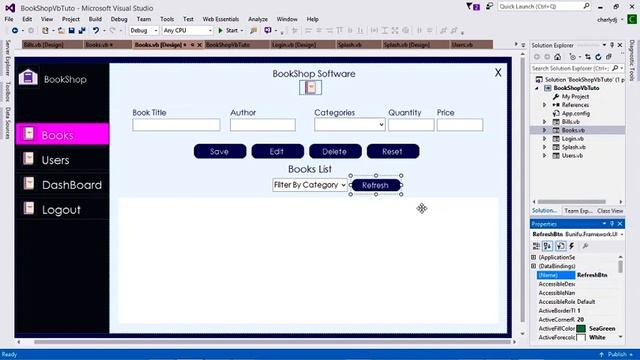Switch to the Class View tab
This screenshot has height=360, width=640.
(610, 211)
